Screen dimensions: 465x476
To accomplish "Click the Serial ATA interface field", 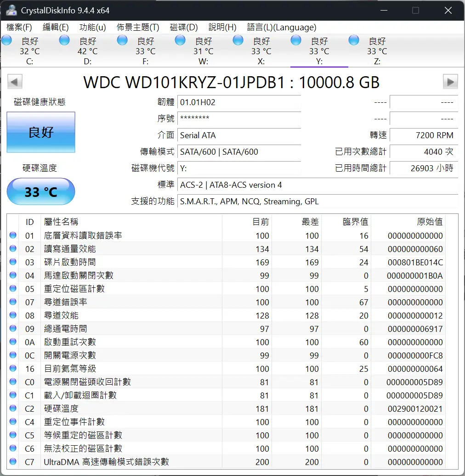I will pos(239,135).
